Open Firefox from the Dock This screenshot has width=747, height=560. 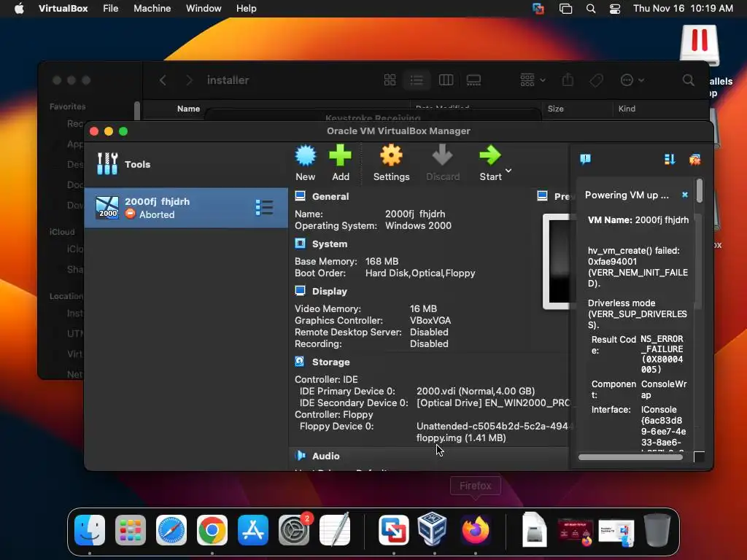tap(475, 529)
